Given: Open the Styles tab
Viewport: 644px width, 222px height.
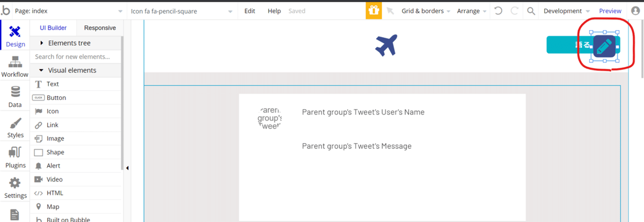Looking at the screenshot, I should coord(15,128).
